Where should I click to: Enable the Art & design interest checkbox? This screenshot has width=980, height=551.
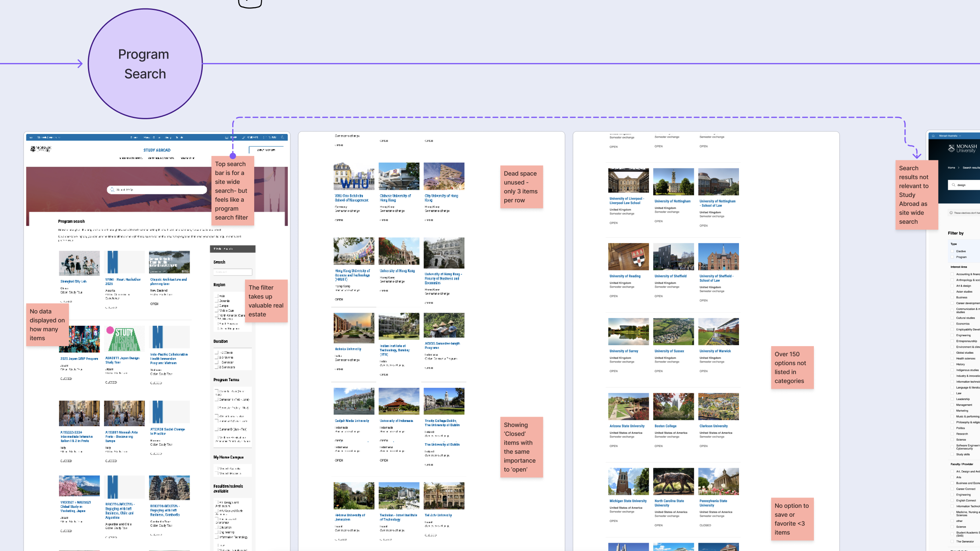click(953, 286)
